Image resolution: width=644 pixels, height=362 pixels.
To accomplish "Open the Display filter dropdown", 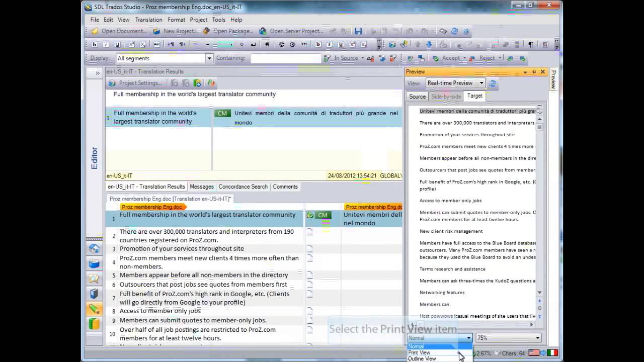I will (209, 58).
